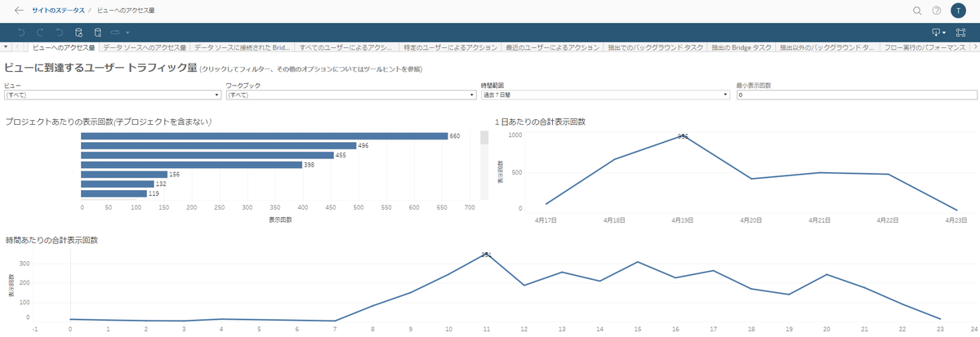
Task: Click the Undo toolbar icon
Action: 20,33
